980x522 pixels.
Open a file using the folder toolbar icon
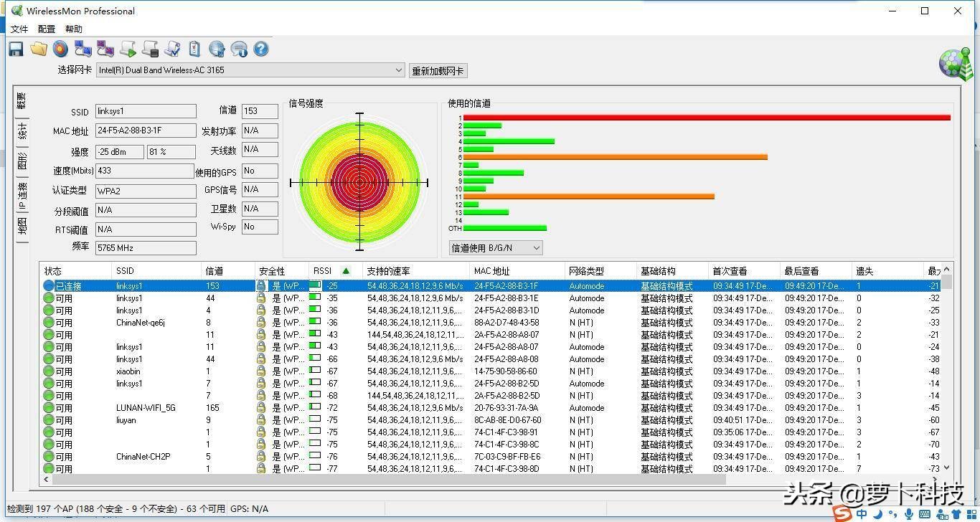click(x=39, y=49)
